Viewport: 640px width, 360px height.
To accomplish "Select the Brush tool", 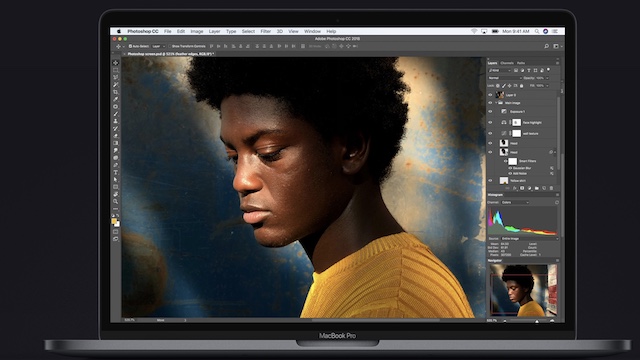I will pos(116,113).
